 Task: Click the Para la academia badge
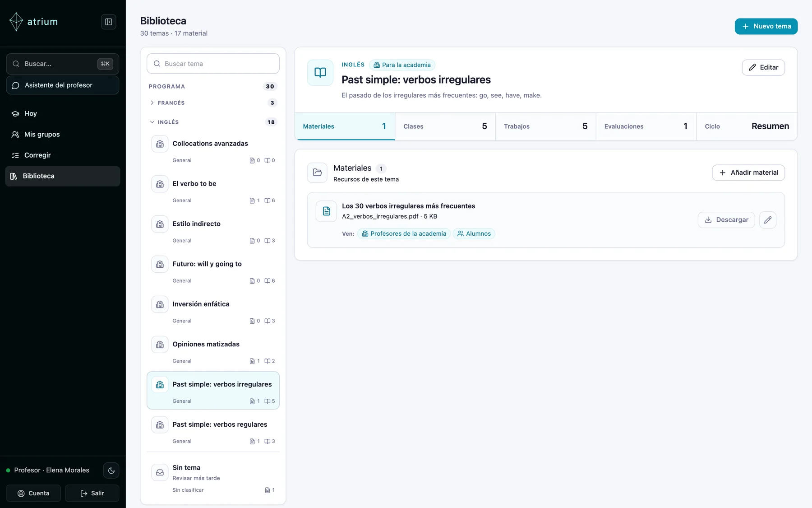[x=402, y=65]
